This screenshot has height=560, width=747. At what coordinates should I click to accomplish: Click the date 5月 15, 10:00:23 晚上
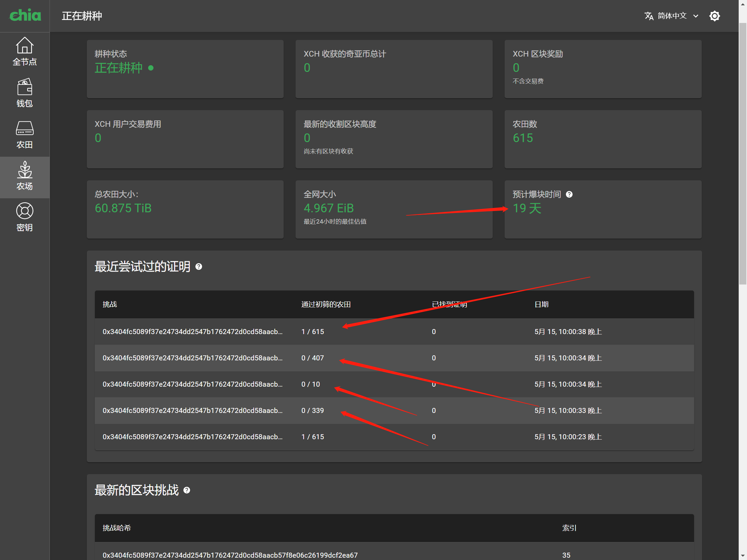(x=568, y=437)
